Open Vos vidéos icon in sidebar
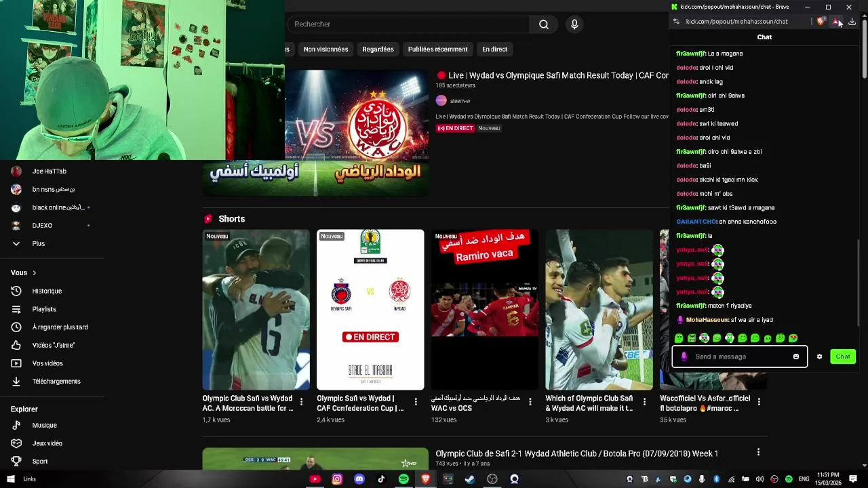 (16, 363)
